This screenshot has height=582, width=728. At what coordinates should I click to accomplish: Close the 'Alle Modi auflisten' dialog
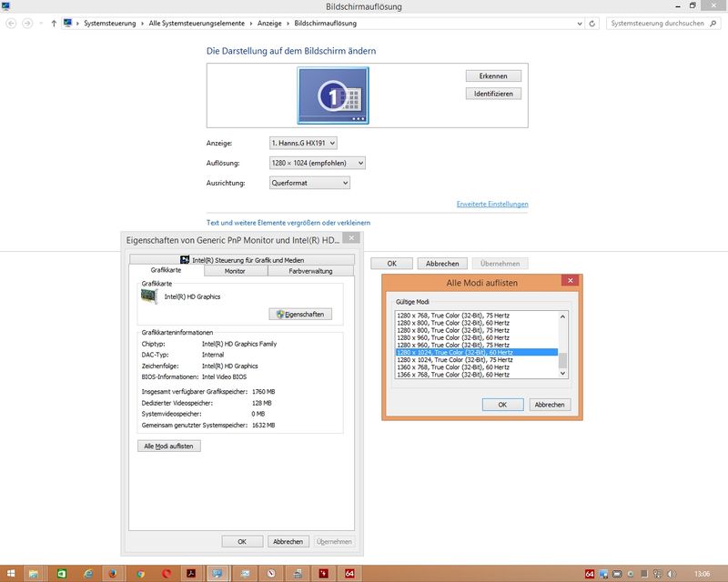click(x=571, y=280)
